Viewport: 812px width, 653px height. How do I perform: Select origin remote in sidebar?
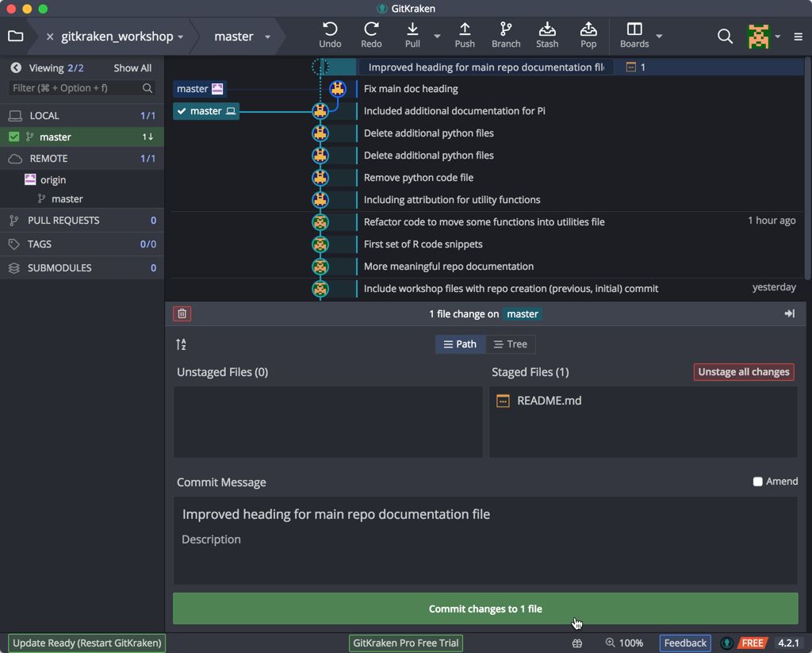click(x=53, y=180)
